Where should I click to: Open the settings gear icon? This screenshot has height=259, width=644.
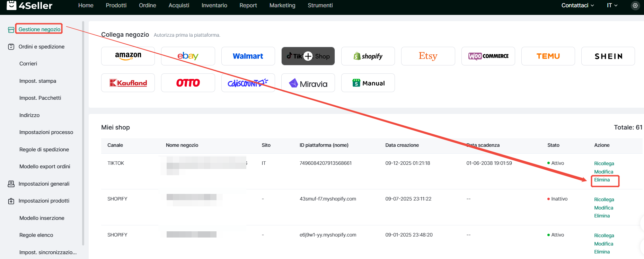(635, 6)
